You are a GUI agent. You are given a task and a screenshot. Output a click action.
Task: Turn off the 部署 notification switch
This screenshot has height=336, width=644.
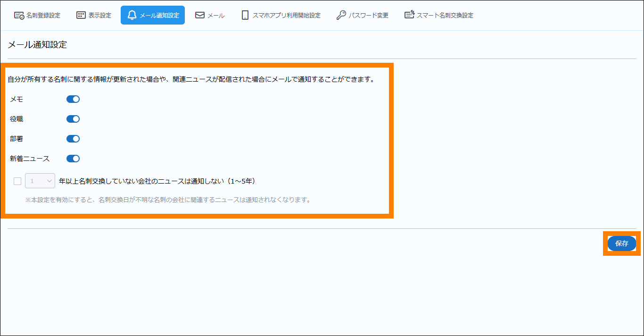click(x=73, y=139)
